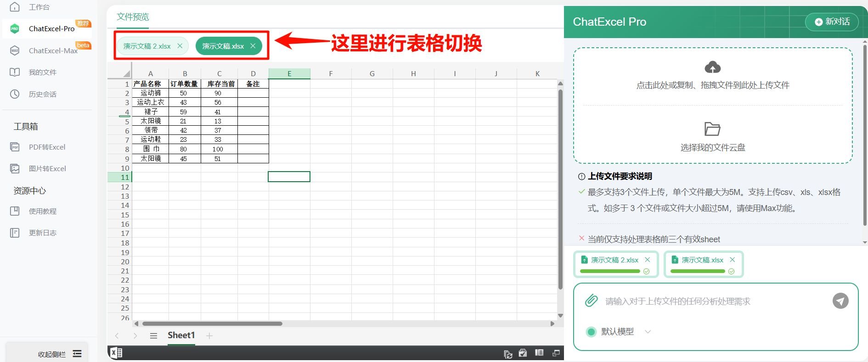868x362 pixels.
Task: Close the 演示文稿 2.xlsx preview tab
Action: coord(180,46)
